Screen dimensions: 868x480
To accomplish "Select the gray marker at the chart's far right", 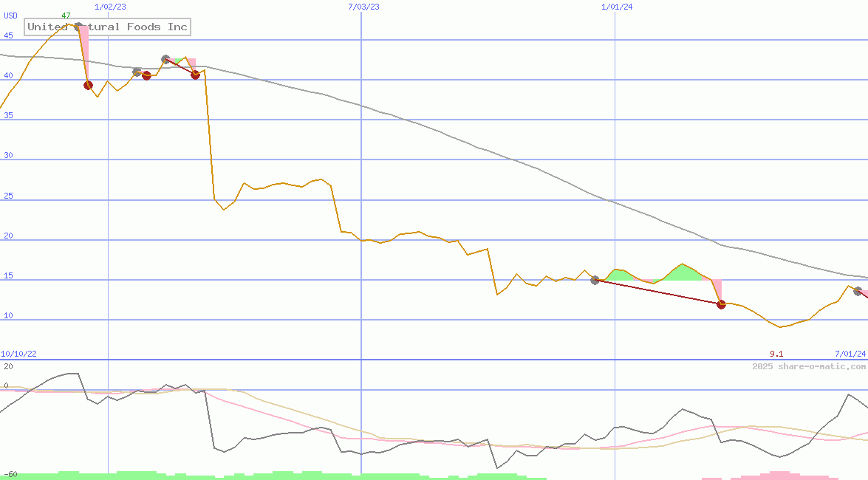I will point(858,291).
